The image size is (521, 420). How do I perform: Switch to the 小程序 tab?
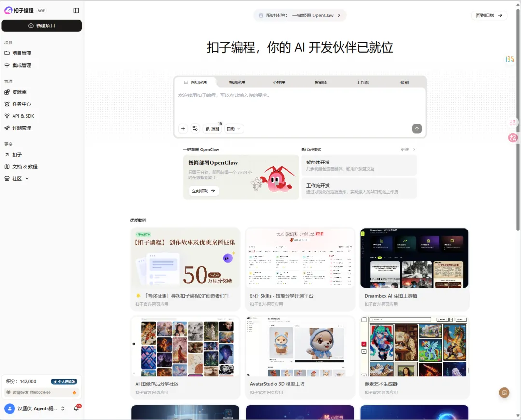[x=279, y=82]
